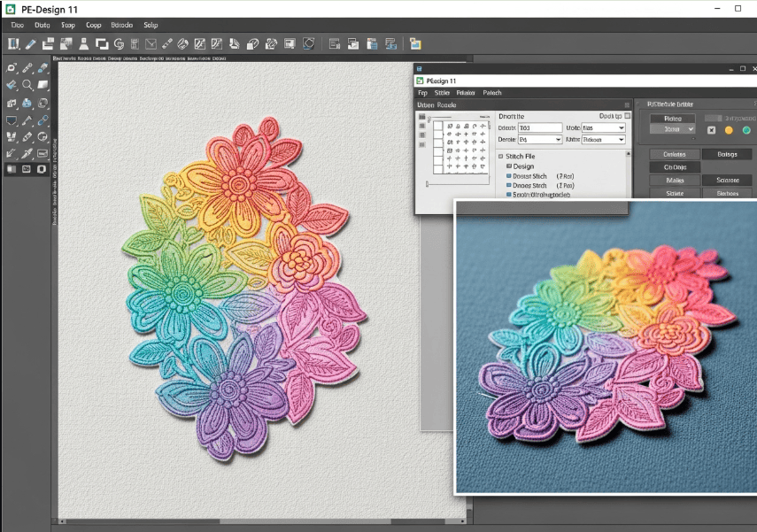Open the 'Ftikoon' dropdown in PEecign 11 window

tap(604, 140)
